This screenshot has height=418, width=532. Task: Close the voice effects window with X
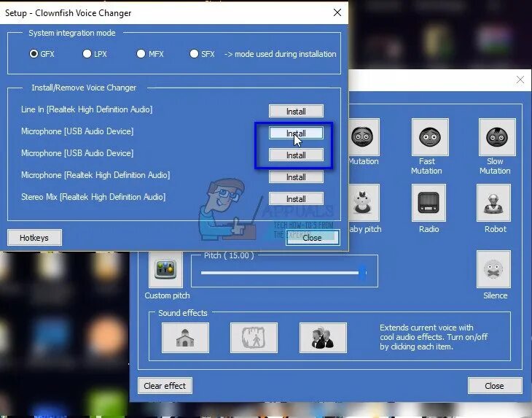coord(520,80)
